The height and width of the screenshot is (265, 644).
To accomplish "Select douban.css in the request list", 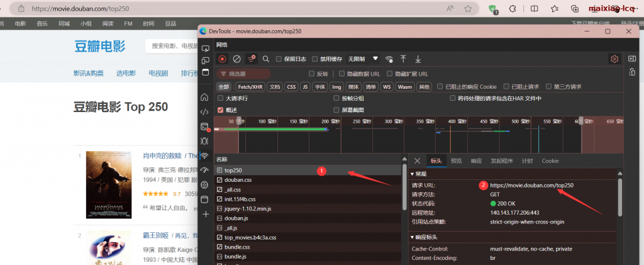I will tap(238, 180).
